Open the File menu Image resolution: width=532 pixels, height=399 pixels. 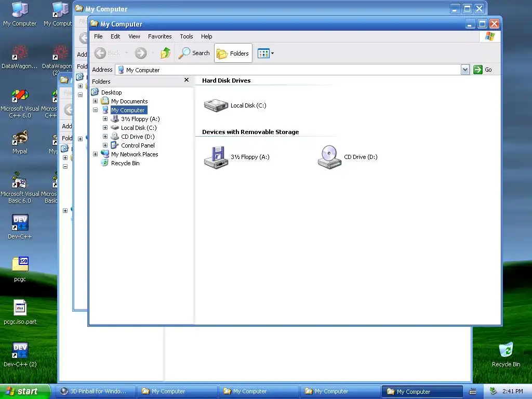98,36
